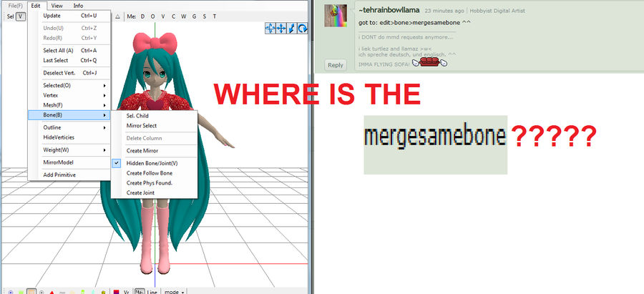Select Sel. Child in Bone submenu

[154, 116]
